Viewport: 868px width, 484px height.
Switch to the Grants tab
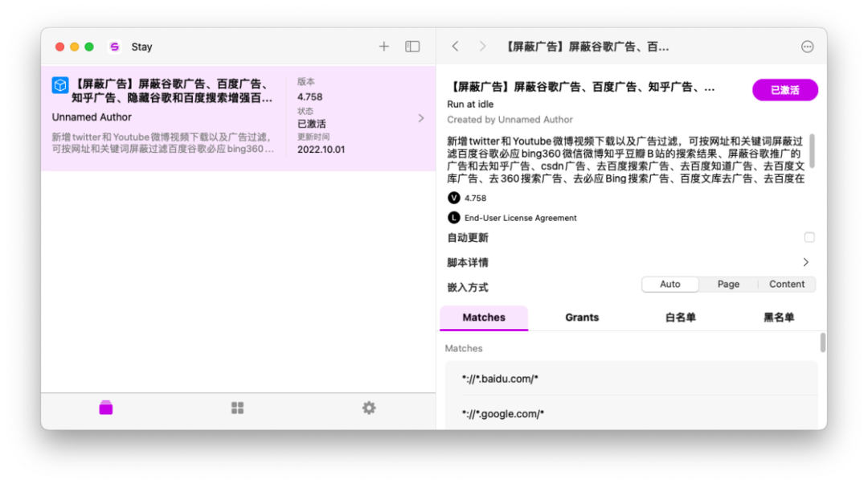(x=582, y=318)
